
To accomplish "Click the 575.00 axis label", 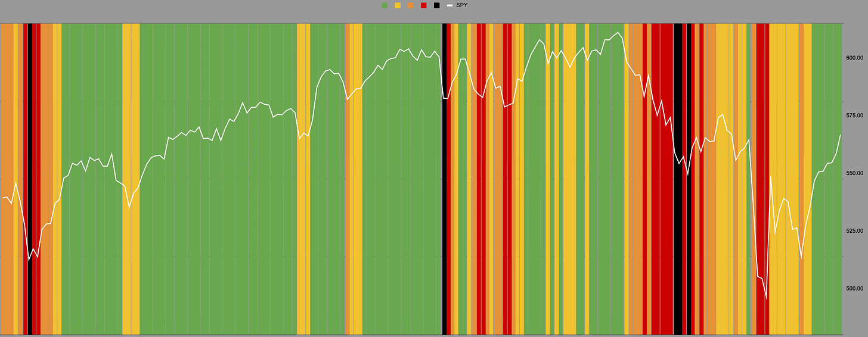I will [855, 116].
